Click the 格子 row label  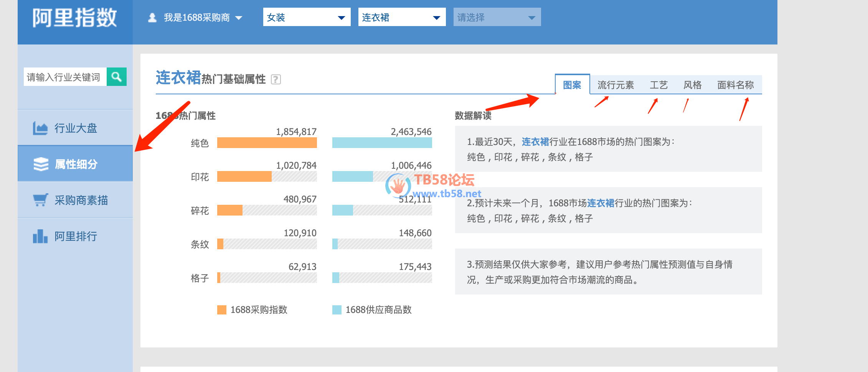pyautogui.click(x=200, y=278)
